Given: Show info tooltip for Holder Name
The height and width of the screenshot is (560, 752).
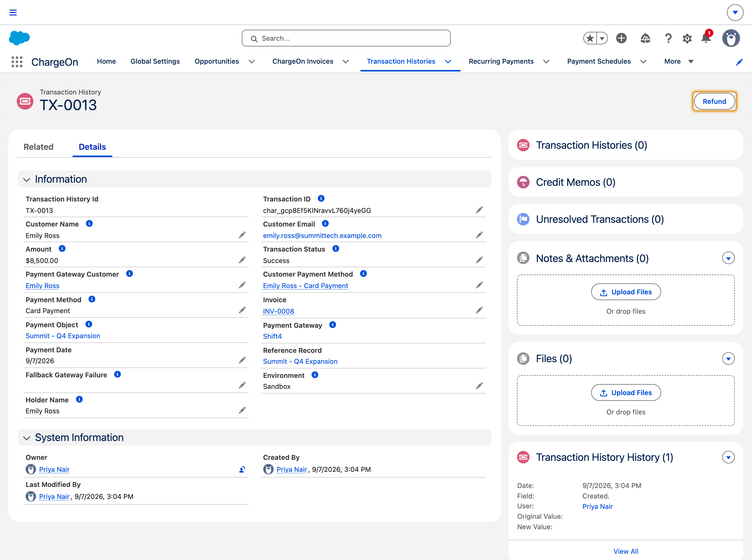Looking at the screenshot, I should pyautogui.click(x=79, y=399).
